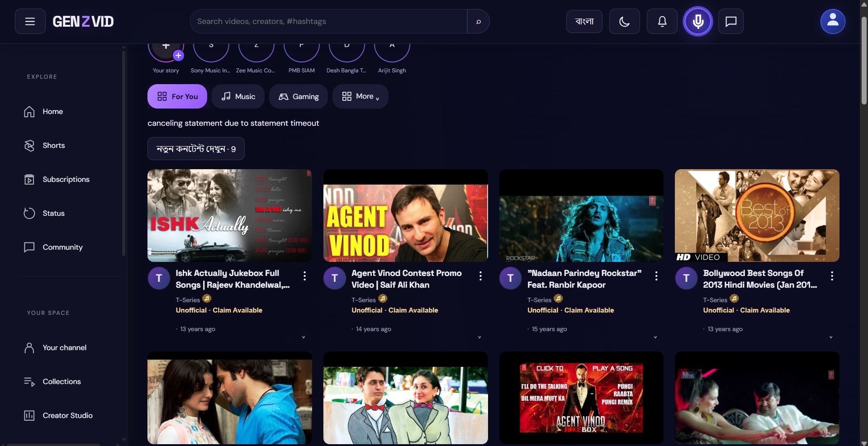Image resolution: width=868 pixels, height=446 pixels.
Task: Open Agent Vinod Contest Promo title link
Action: (407, 279)
